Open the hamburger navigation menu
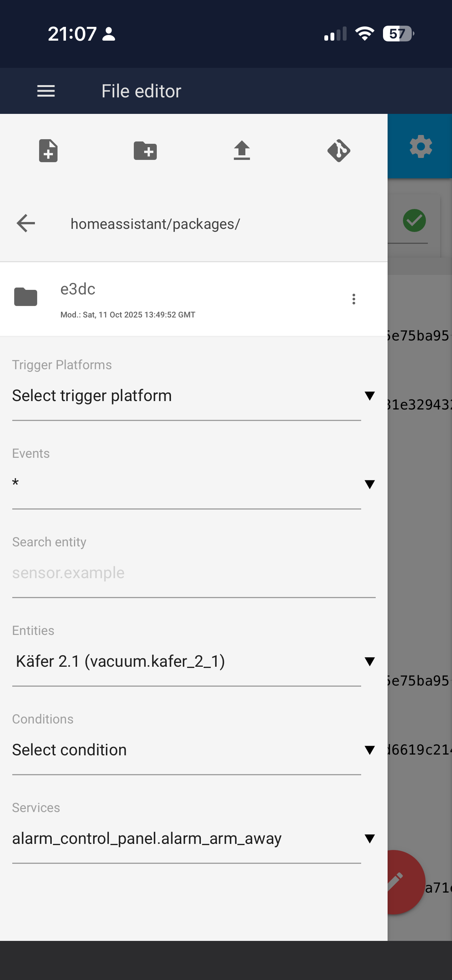Image resolution: width=452 pixels, height=980 pixels. point(46,91)
